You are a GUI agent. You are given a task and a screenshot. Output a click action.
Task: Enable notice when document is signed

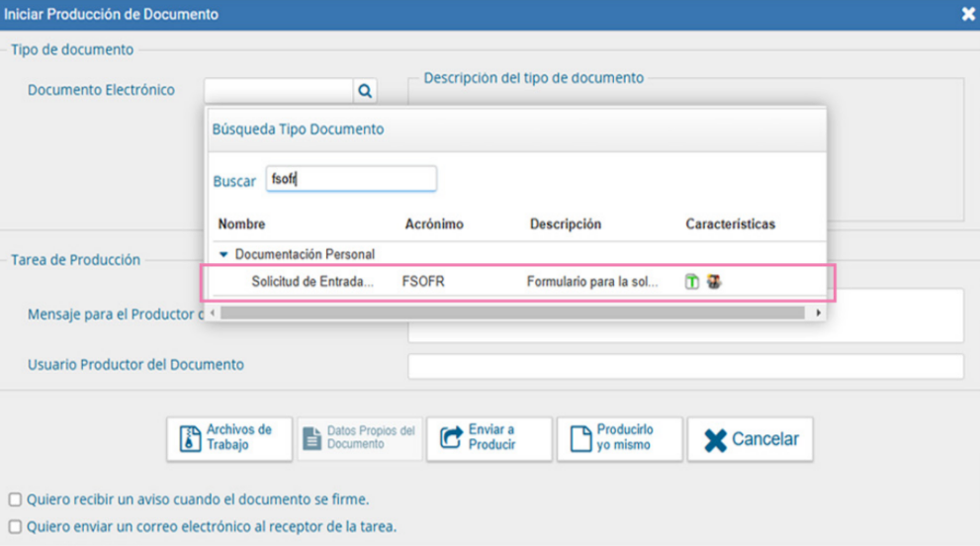tap(14, 500)
